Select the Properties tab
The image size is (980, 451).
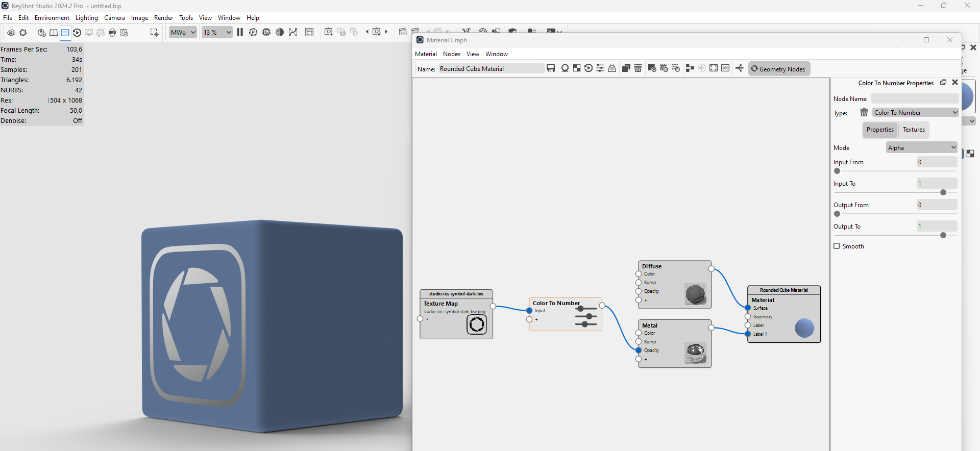pyautogui.click(x=880, y=130)
